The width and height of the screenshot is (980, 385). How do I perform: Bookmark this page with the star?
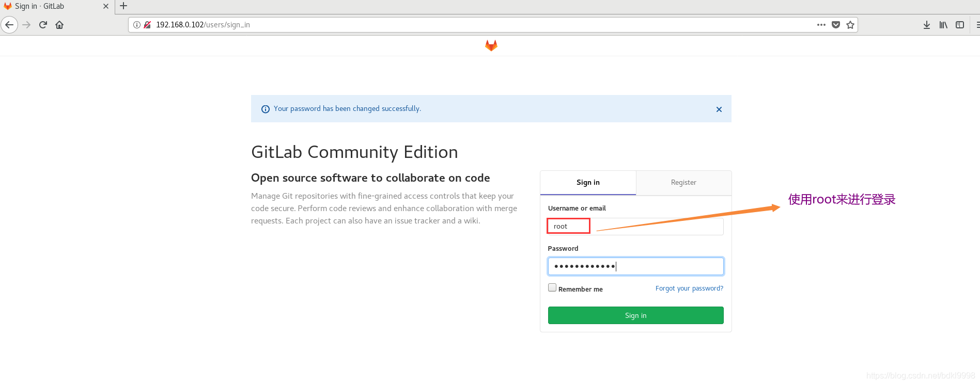point(850,25)
